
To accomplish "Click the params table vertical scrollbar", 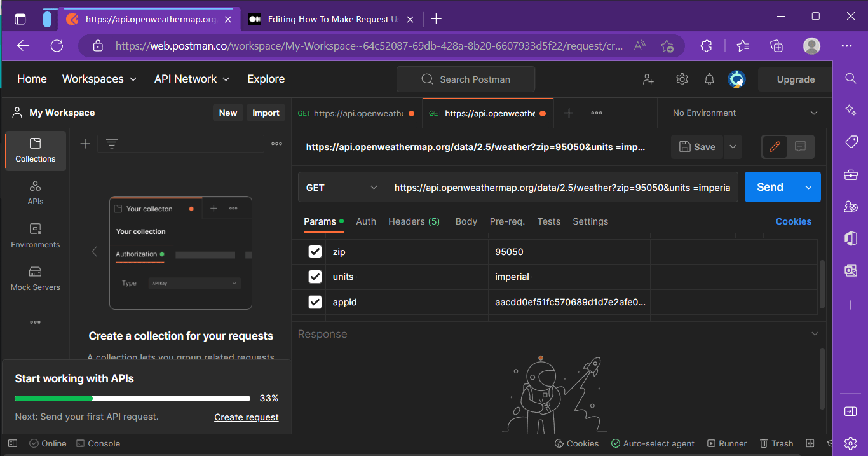I will (x=822, y=283).
